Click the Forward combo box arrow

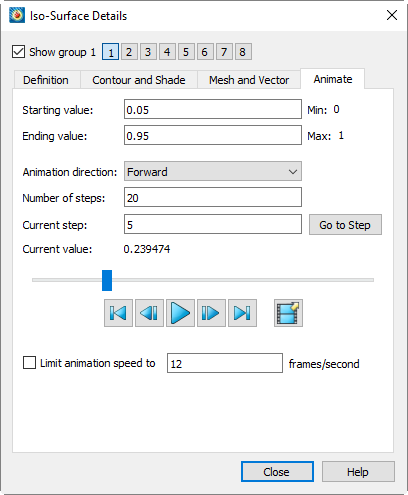click(x=293, y=172)
